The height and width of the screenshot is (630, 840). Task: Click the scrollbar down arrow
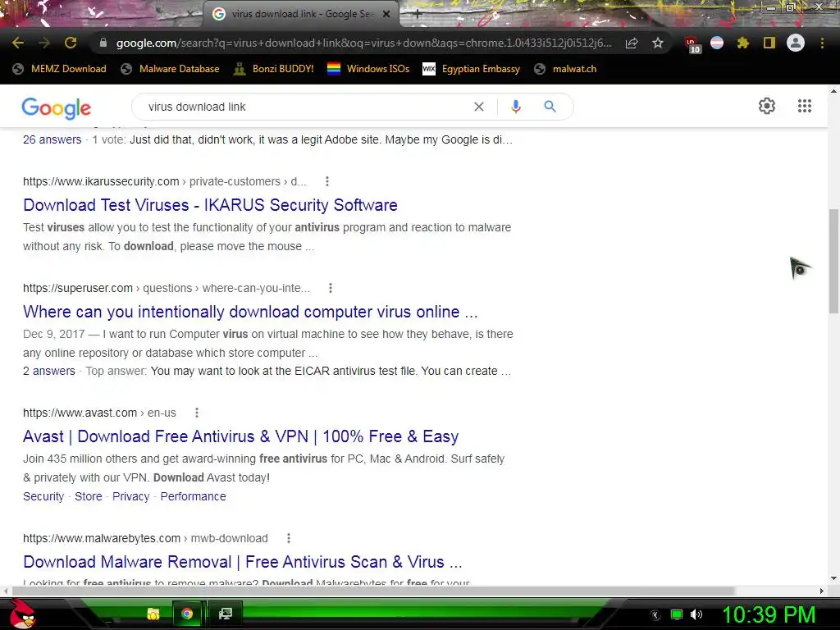[833, 578]
